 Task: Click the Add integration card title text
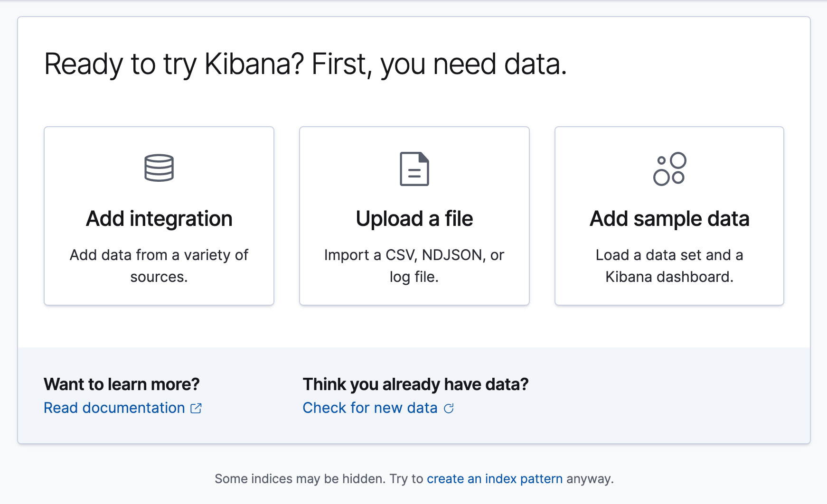[x=159, y=218]
